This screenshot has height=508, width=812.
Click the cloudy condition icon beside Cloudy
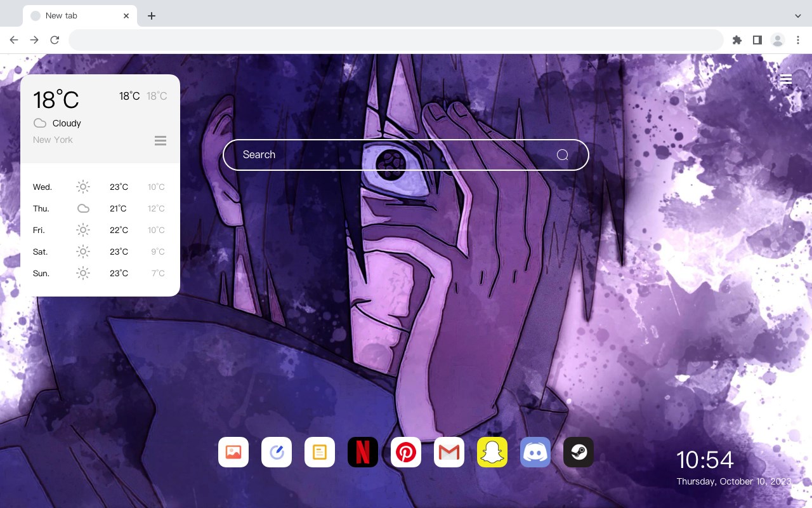click(x=40, y=123)
